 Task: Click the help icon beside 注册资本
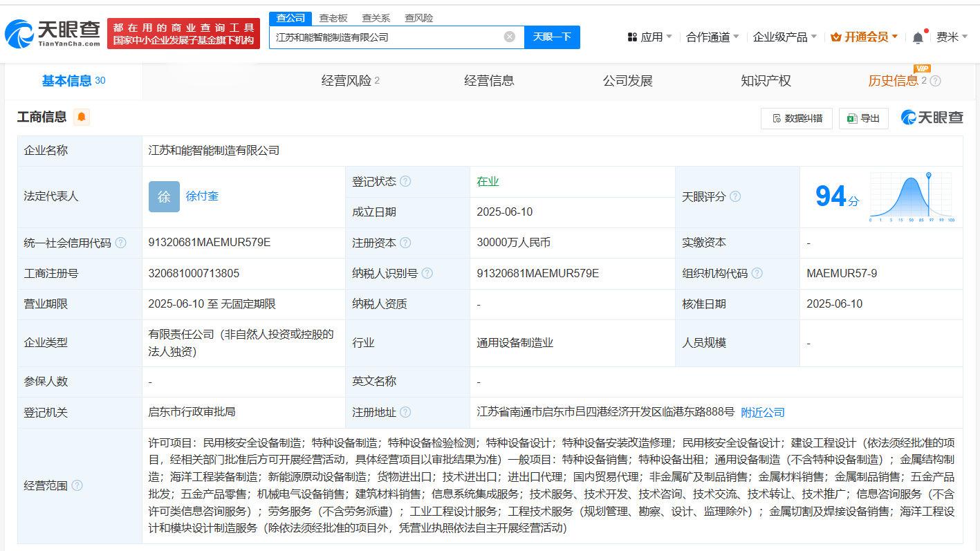click(405, 243)
